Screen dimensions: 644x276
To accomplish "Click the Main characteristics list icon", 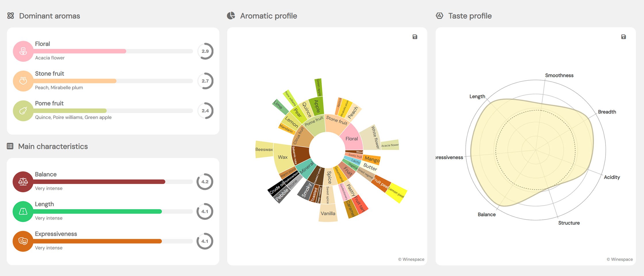I will [x=10, y=146].
